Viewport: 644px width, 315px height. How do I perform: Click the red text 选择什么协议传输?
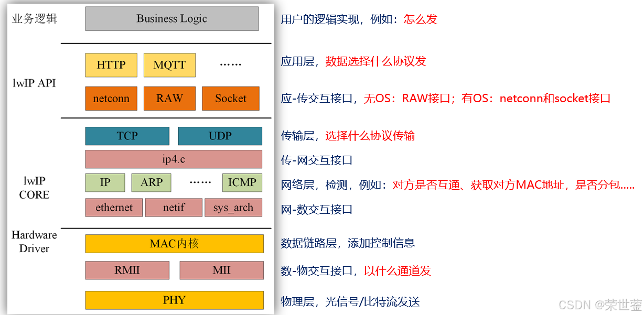pos(370,136)
